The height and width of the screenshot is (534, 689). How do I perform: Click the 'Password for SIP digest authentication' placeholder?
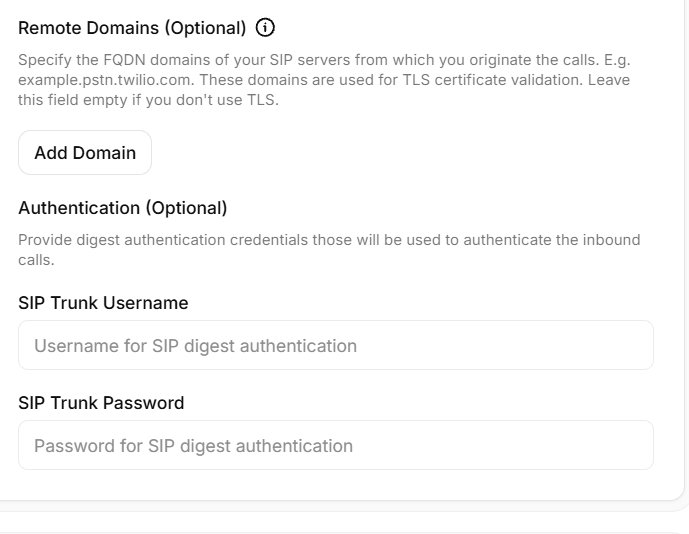click(193, 446)
